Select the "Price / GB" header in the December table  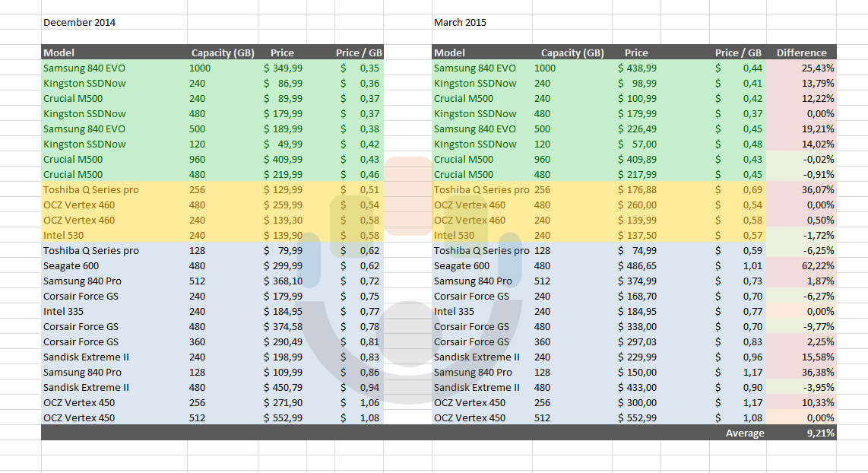[x=358, y=52]
